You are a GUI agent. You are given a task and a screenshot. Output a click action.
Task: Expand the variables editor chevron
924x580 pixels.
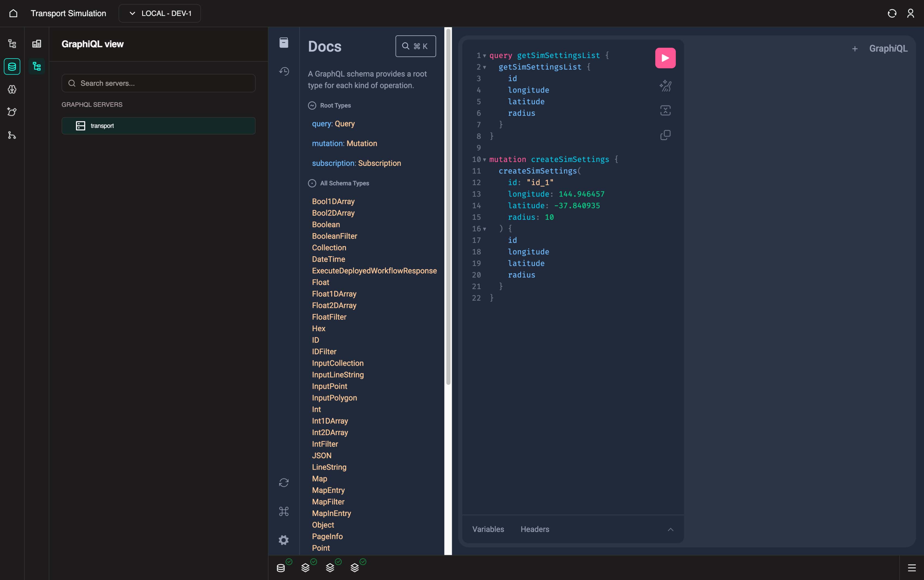671,530
